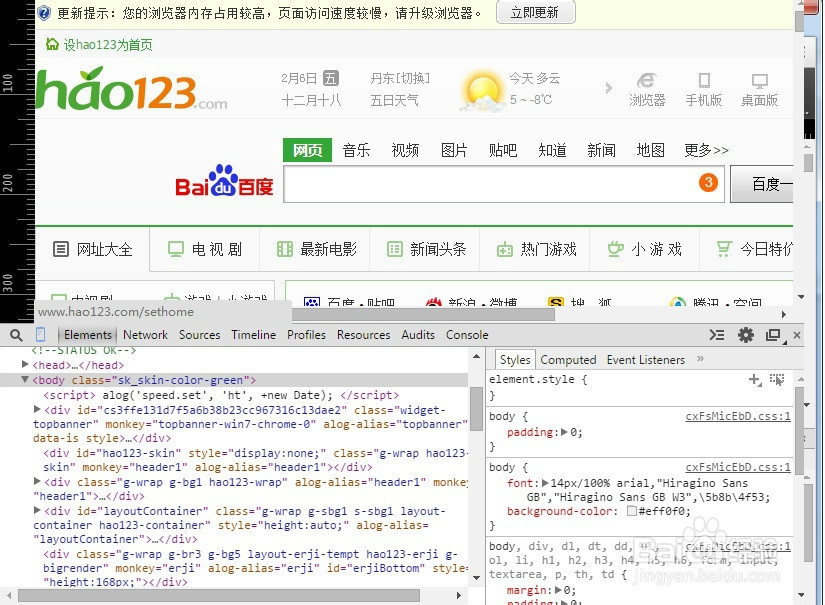825x605 pixels.
Task: Expand the head element node
Action: (25, 364)
